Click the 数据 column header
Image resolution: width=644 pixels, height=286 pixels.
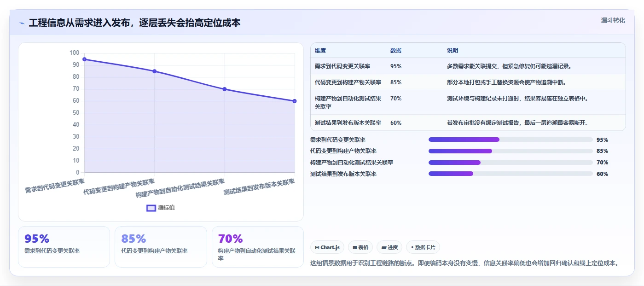click(396, 51)
